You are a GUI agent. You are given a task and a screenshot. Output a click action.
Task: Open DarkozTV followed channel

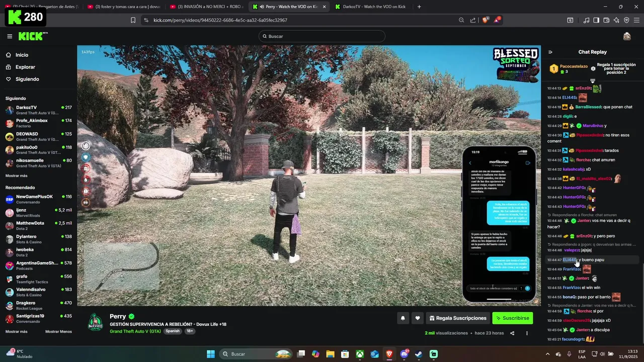coord(39,110)
